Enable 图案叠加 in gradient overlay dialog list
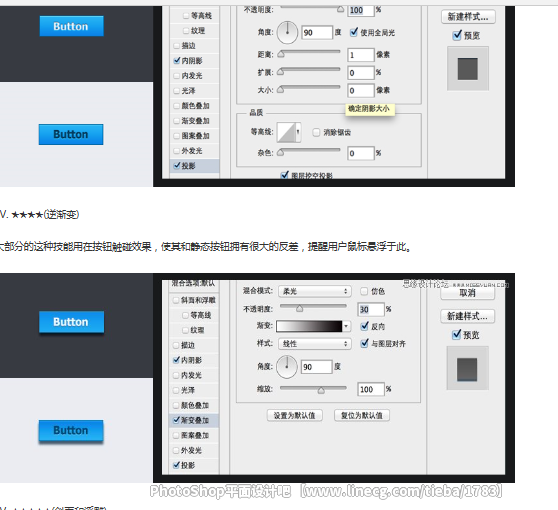 pos(176,435)
